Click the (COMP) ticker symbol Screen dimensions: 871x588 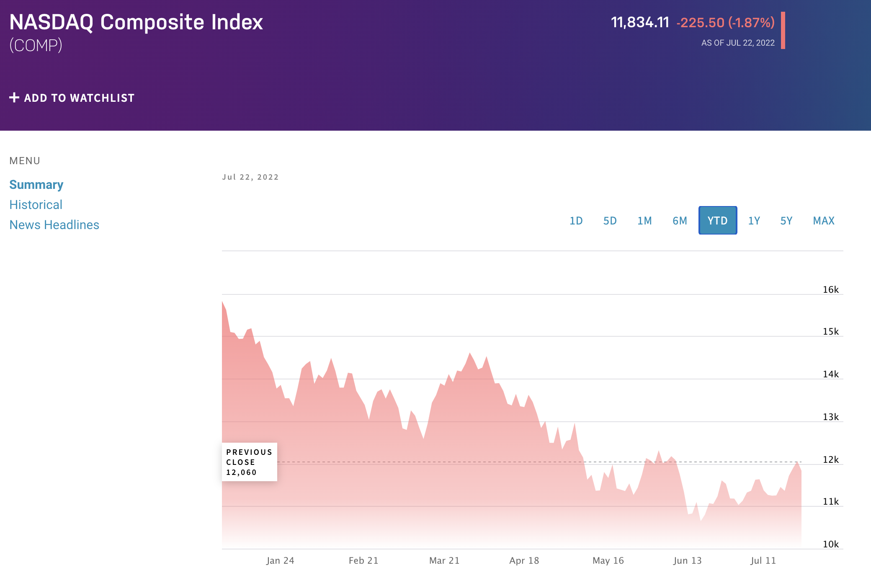point(36,45)
